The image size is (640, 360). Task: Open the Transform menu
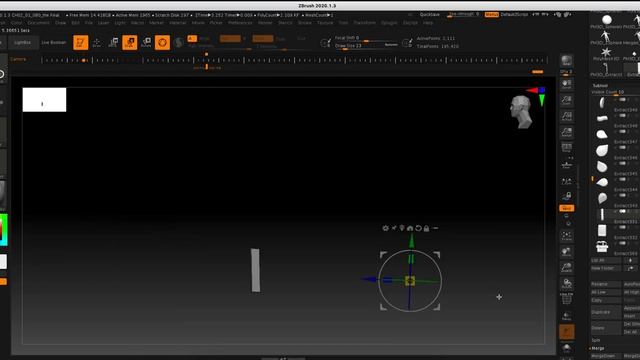click(x=364, y=23)
